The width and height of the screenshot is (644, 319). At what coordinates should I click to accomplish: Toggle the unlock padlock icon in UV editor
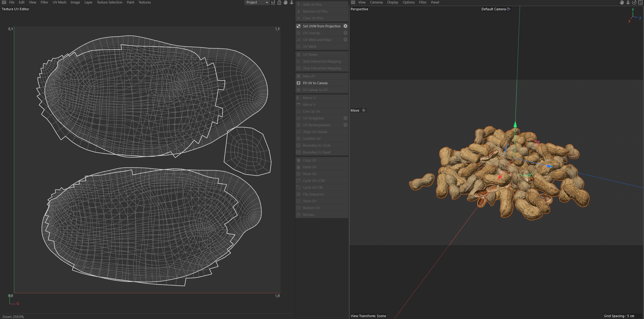(279, 2)
